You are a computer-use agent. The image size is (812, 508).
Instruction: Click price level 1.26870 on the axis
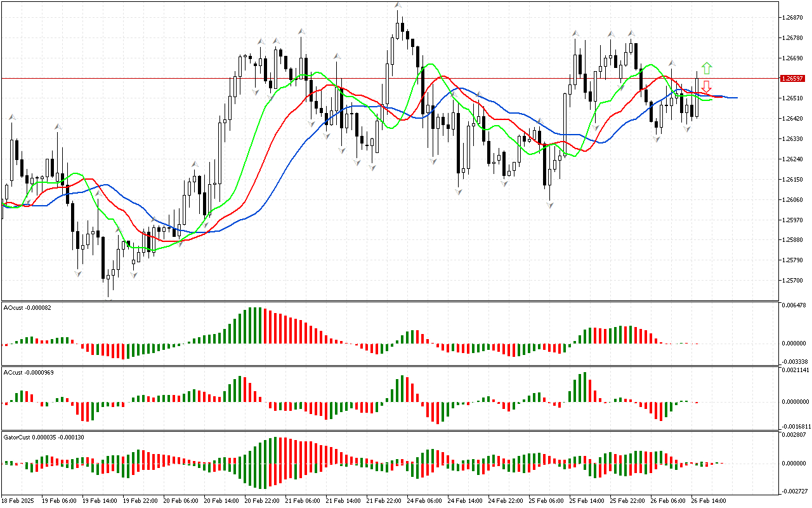pyautogui.click(x=794, y=18)
